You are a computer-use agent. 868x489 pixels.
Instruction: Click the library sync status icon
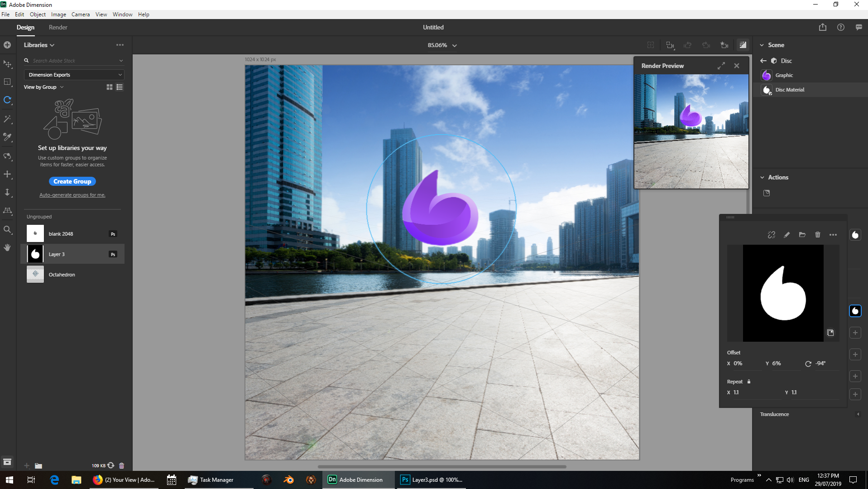coord(111,465)
